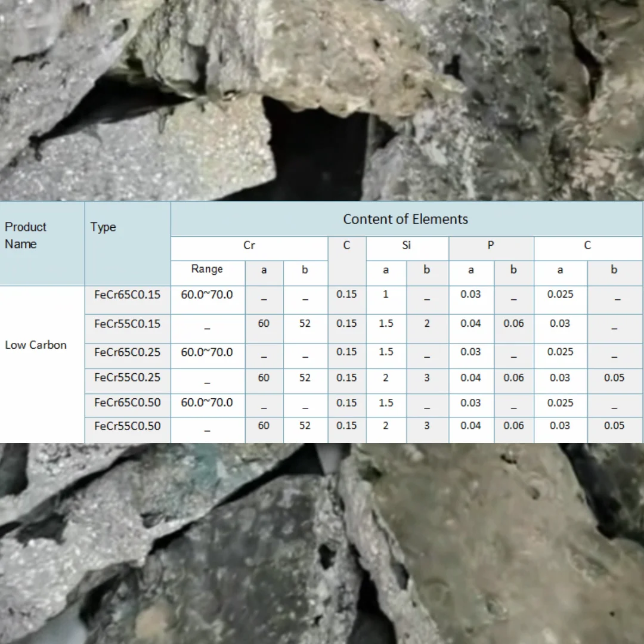Select the C header next to Cr
Viewport: 644px width, 644px height.
pyautogui.click(x=346, y=246)
